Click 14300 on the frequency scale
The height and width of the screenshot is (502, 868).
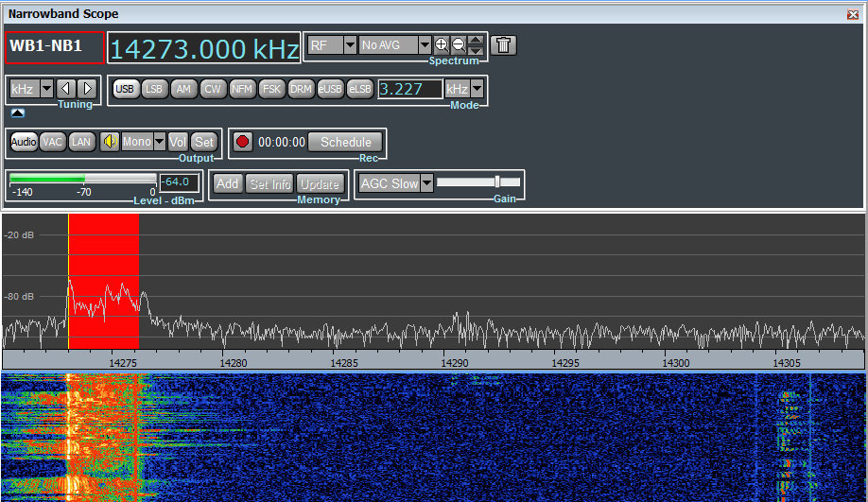click(676, 363)
